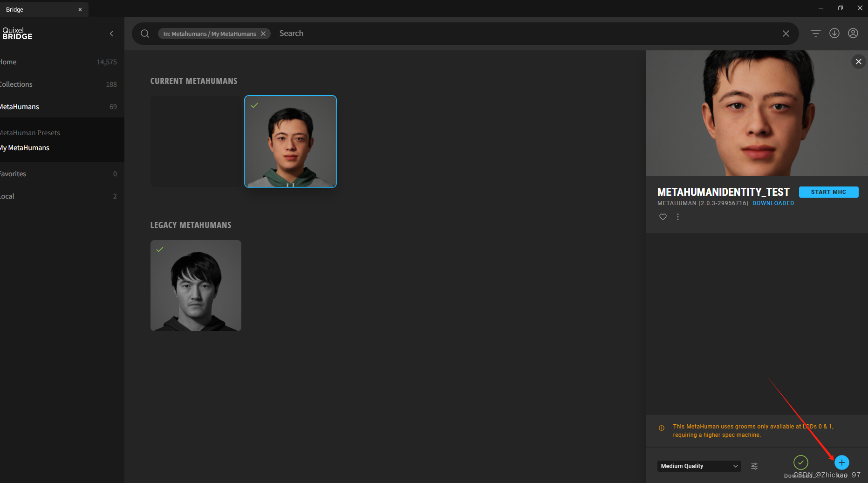868x483 pixels.
Task: Collapse the Bridge sidebar with the chevron
Action: tap(111, 34)
